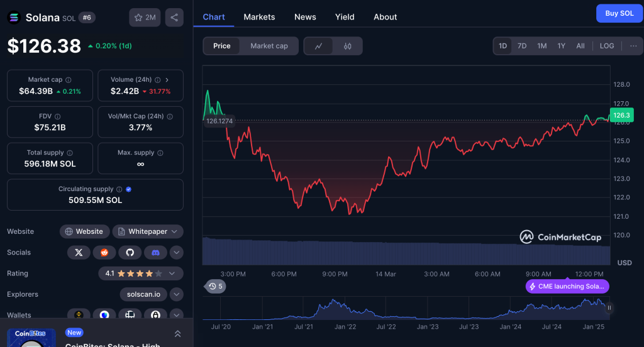Expand more Explorers options
This screenshot has width=644, height=347.
click(176, 294)
